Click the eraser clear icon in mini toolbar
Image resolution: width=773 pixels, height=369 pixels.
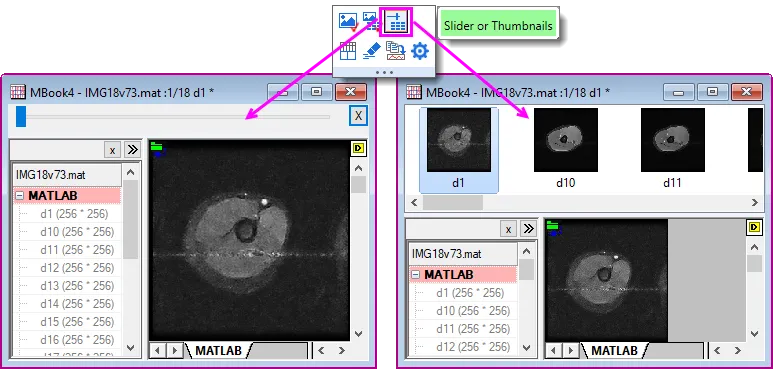372,51
